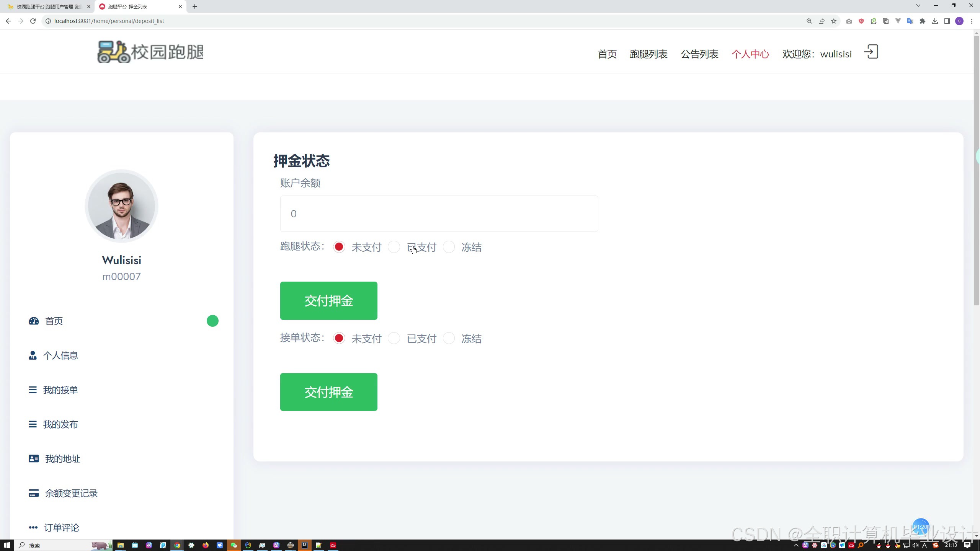Select 冻结 for 跑腿状态
This screenshot has width=980, height=551.
449,247
